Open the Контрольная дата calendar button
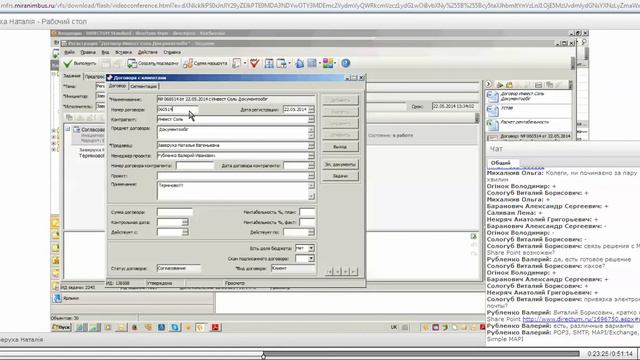The image size is (640, 360). 185,222
